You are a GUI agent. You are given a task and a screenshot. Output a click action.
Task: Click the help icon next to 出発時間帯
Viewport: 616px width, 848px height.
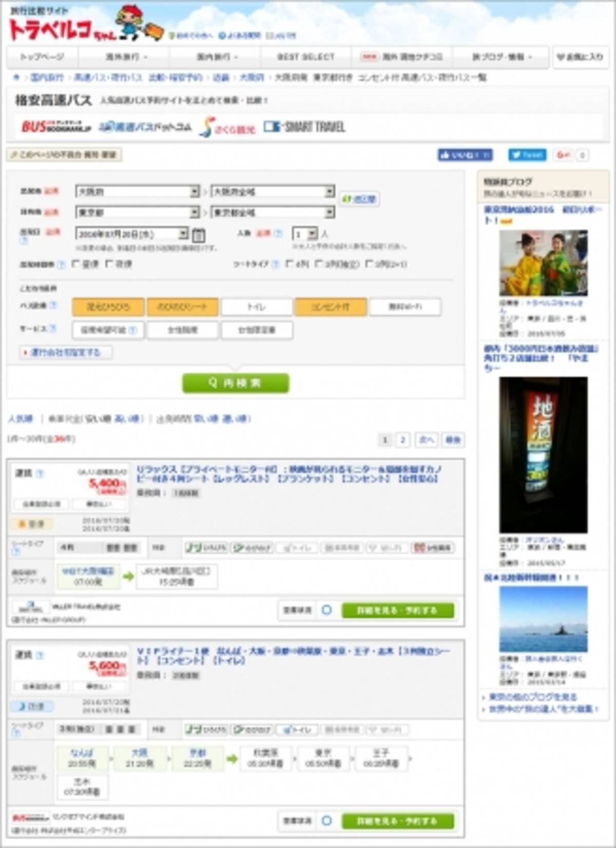(61, 265)
